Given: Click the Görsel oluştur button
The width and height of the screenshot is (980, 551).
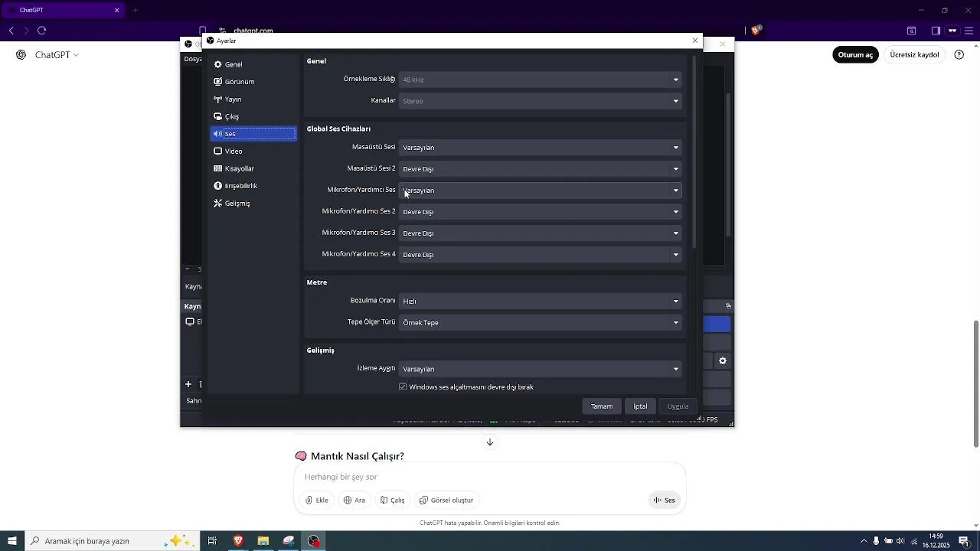Looking at the screenshot, I should (446, 500).
